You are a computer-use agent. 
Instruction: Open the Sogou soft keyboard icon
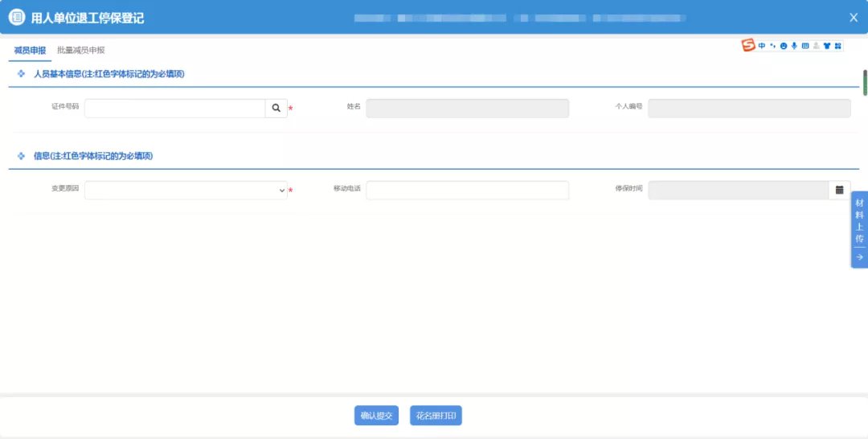pyautogui.click(x=805, y=46)
